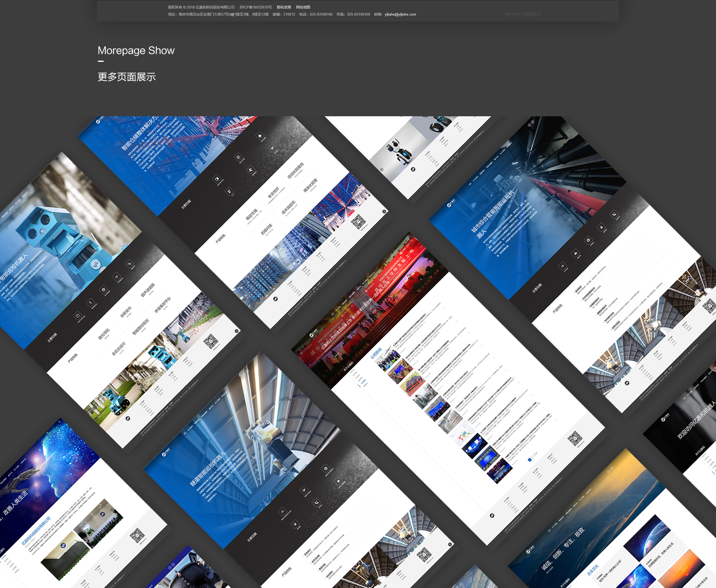Image resolution: width=716 pixels, height=588 pixels.
Task: Open the 隐私政策 footer link
Action: pos(284,7)
